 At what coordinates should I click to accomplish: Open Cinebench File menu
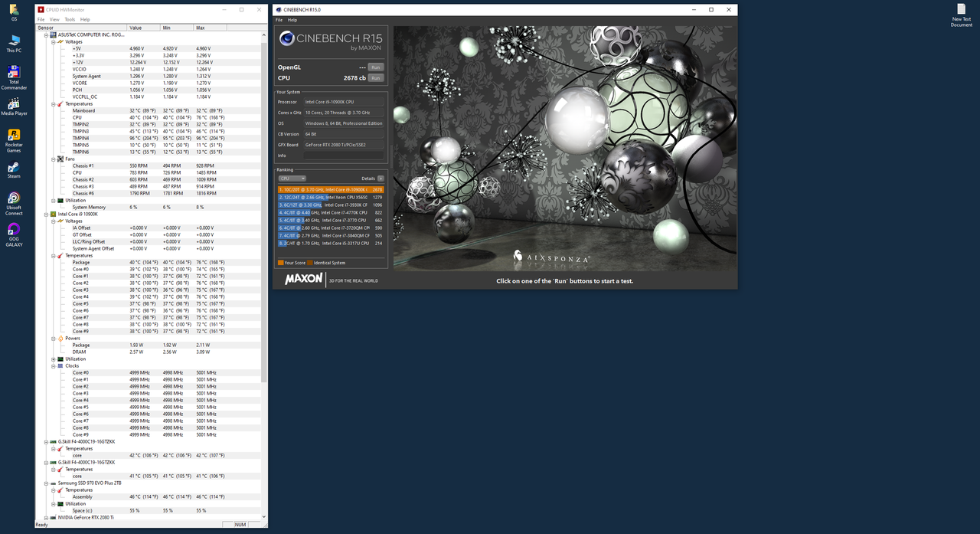point(279,20)
